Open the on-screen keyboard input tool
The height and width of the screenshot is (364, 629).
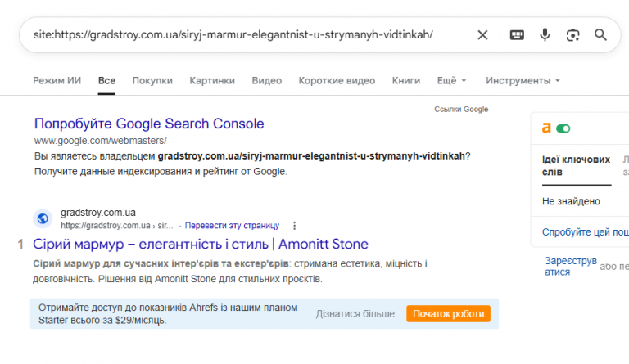point(517,35)
